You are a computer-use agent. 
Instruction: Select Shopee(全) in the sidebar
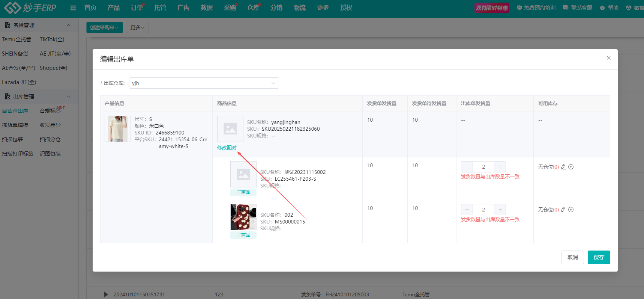click(54, 68)
